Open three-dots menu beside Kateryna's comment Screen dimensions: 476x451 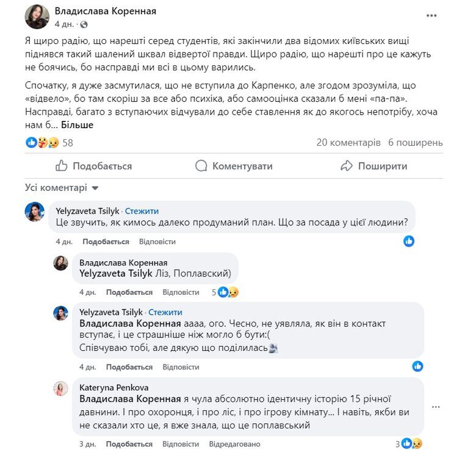pos(435,406)
